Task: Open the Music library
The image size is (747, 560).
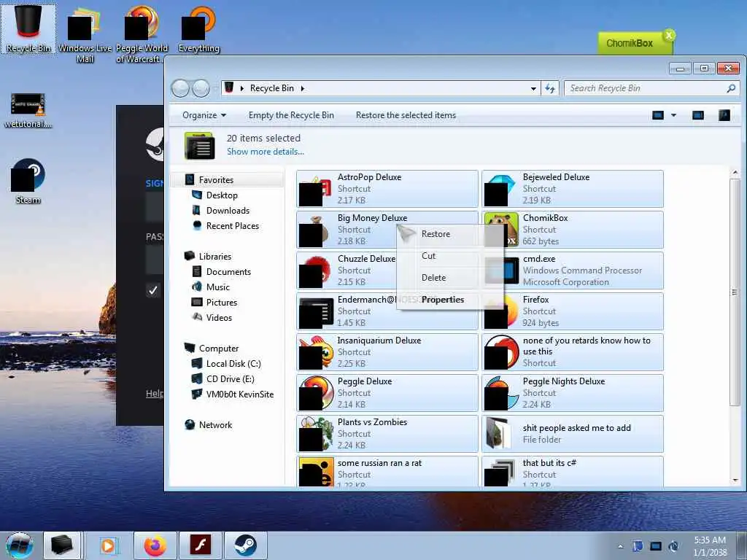Action: (217, 287)
